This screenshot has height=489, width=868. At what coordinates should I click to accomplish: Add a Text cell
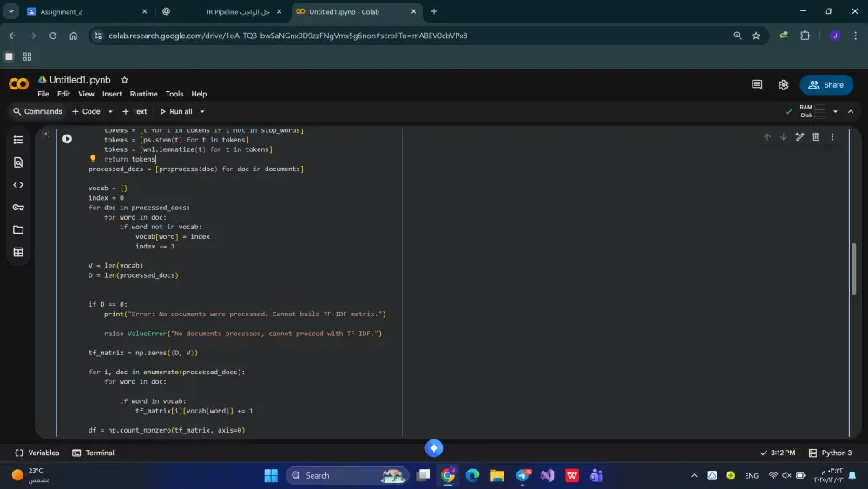point(135,111)
